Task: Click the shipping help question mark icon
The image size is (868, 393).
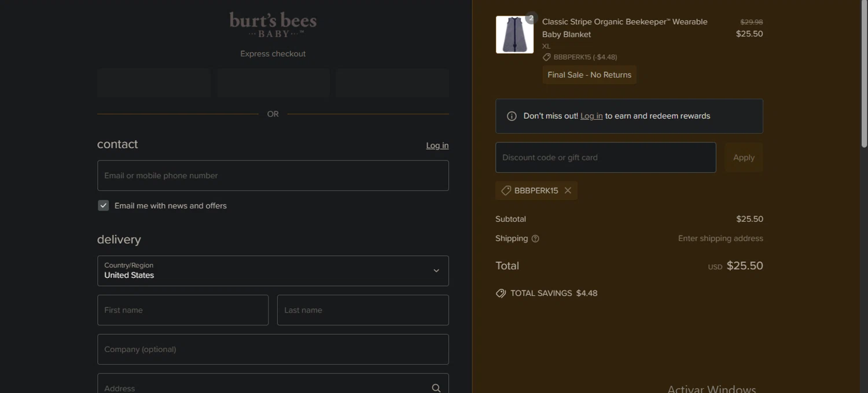Action: (x=535, y=238)
